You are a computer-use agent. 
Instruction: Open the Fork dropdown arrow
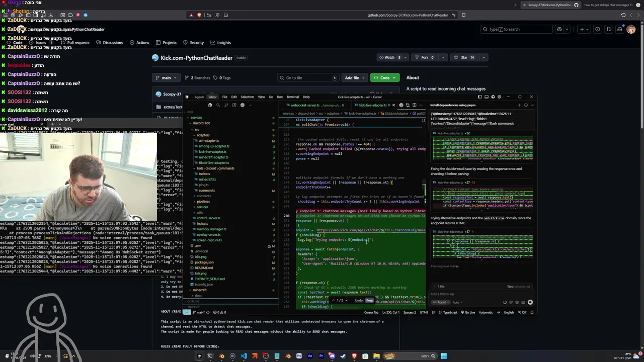(443, 57)
